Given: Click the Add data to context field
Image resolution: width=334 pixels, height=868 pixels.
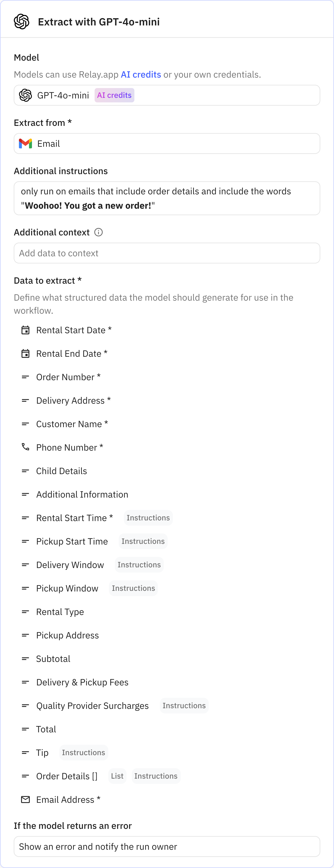Looking at the screenshot, I should click(167, 253).
